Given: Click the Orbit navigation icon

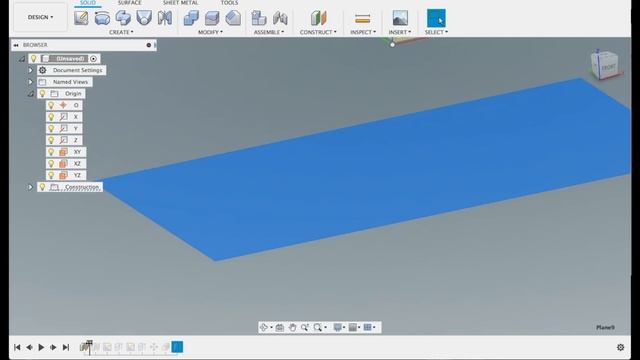Looking at the screenshot, I should (x=264, y=327).
